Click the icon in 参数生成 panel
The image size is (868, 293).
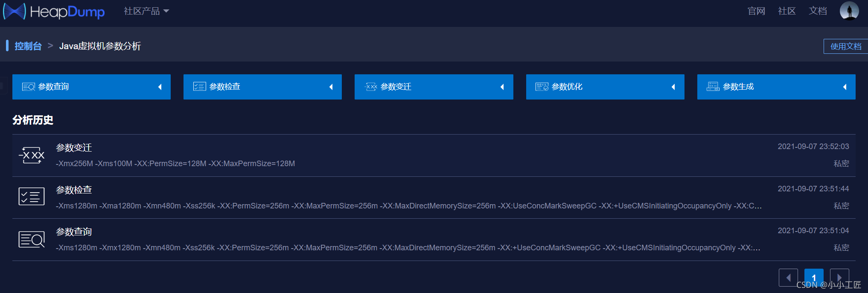coord(713,87)
